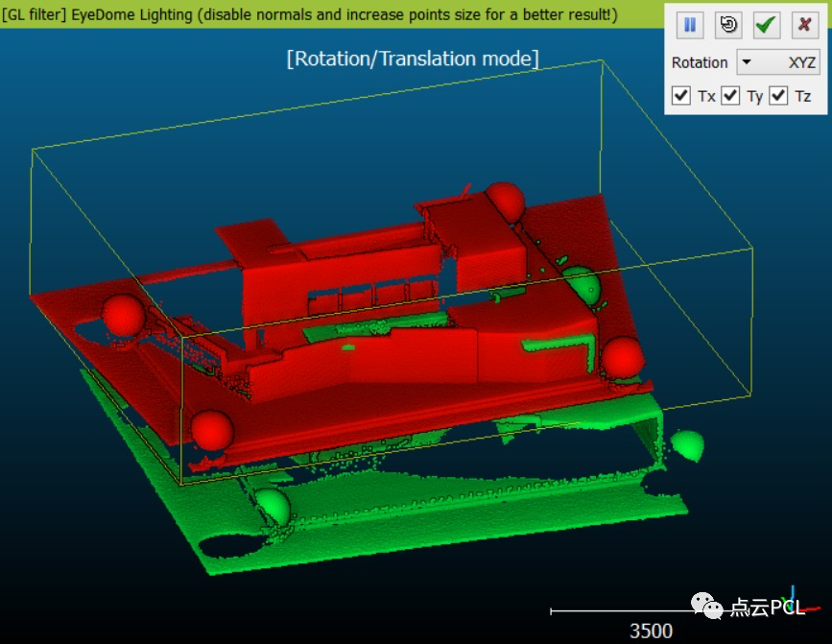832x644 pixels.
Task: Click the Rotation/Translation mode label
Action: (x=413, y=59)
